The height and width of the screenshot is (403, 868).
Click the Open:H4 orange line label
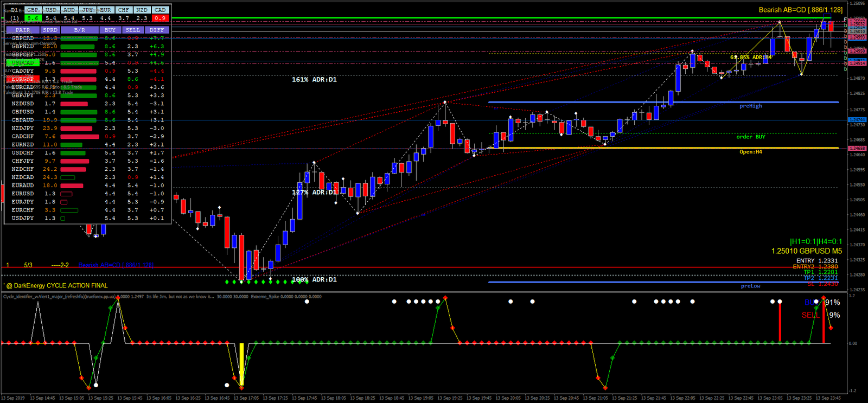[750, 152]
